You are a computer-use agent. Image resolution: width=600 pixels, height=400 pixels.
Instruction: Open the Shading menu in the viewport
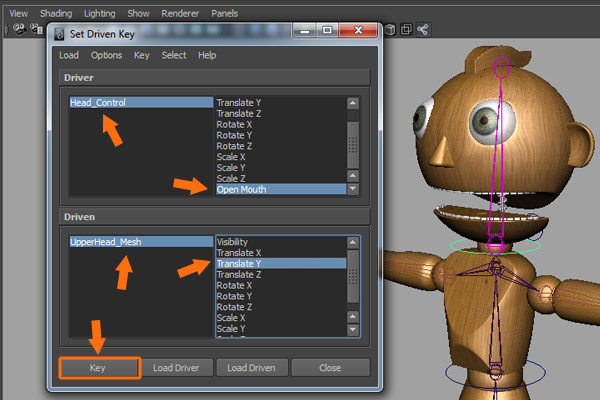[x=55, y=14]
